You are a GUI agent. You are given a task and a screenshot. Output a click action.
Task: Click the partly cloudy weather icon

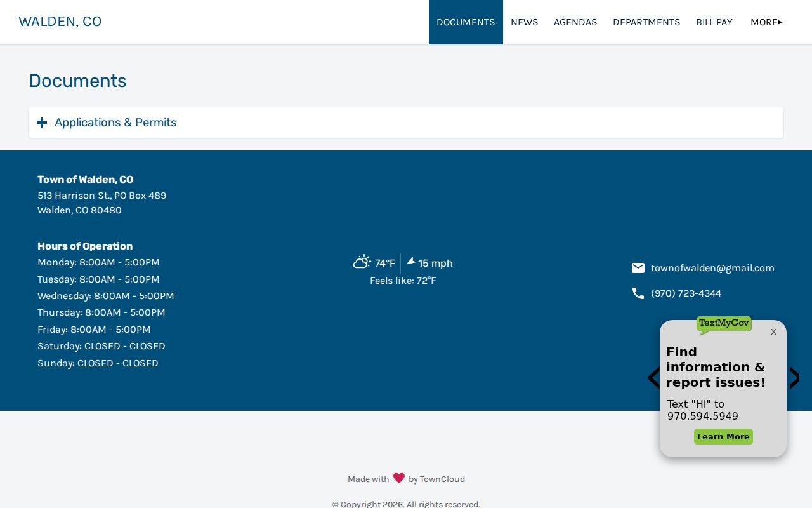[x=362, y=262]
